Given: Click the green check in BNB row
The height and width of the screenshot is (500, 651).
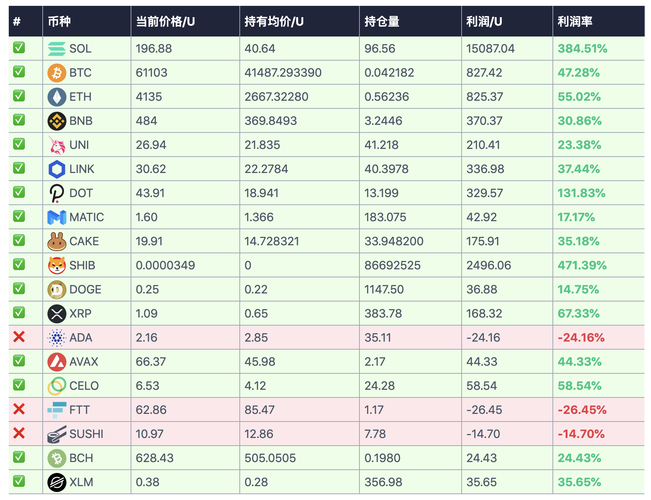Looking at the screenshot, I should pyautogui.click(x=19, y=120).
